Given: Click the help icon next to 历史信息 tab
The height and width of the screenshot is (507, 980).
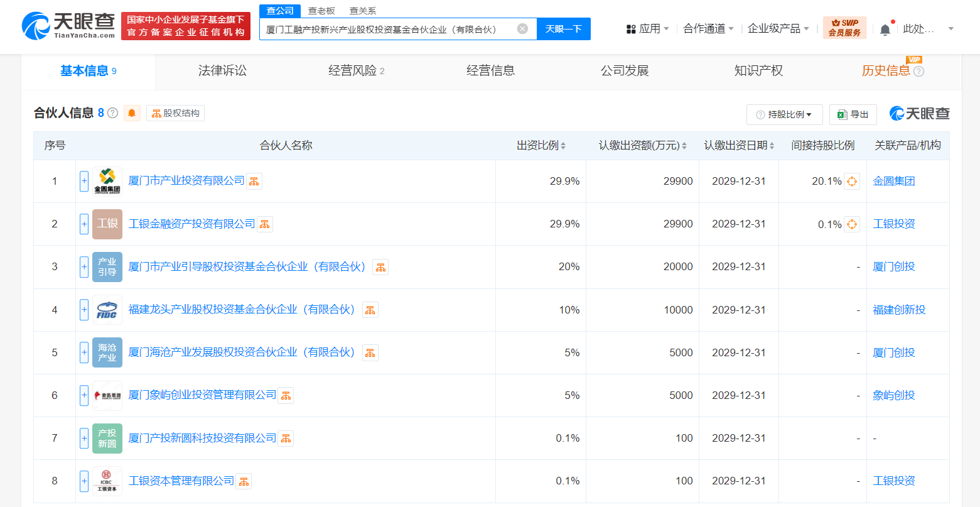Looking at the screenshot, I should tap(918, 71).
